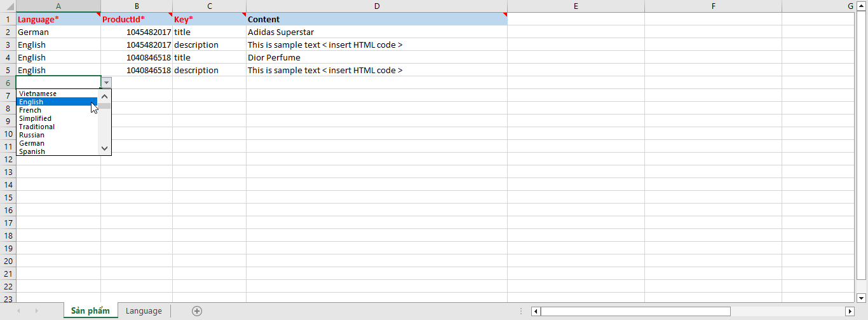The width and height of the screenshot is (868, 320).
Task: Open the cell A6 validation dropdown arrow
Action: 106,83
